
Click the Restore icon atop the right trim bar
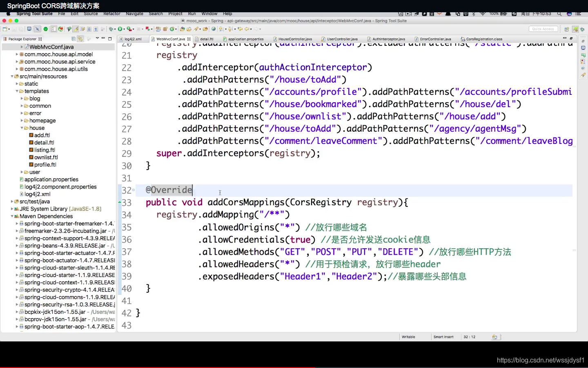click(x=583, y=41)
